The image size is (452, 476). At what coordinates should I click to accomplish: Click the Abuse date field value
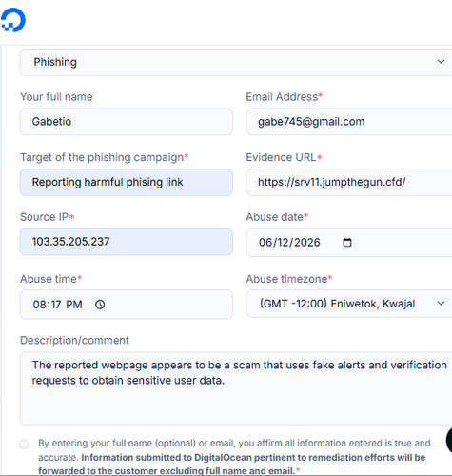pos(289,243)
